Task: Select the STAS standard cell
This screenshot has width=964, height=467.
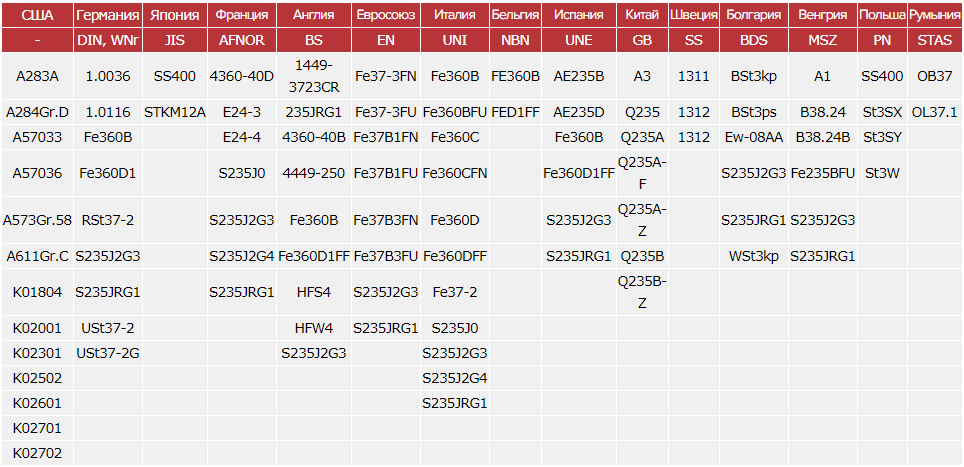Action: coord(935,41)
